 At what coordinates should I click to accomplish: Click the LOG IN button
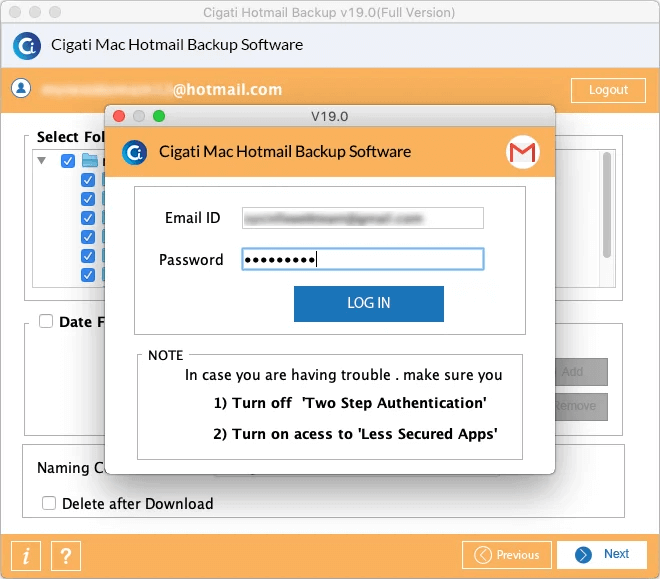click(368, 303)
